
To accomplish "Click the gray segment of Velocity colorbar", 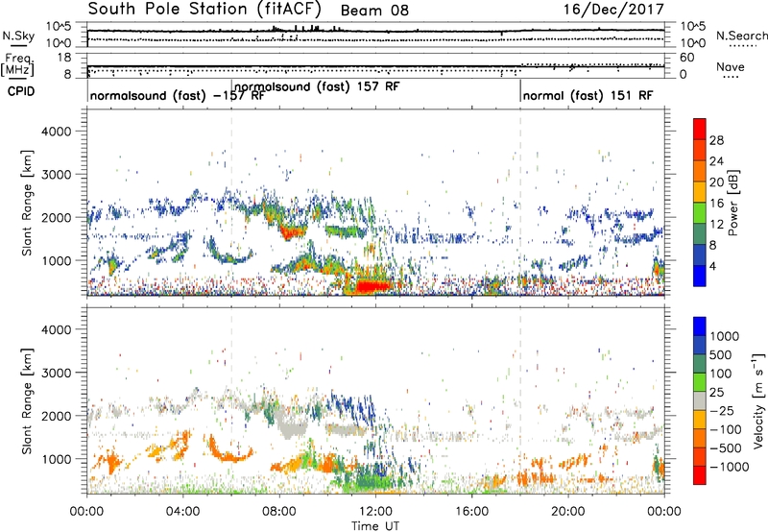I will point(700,401).
